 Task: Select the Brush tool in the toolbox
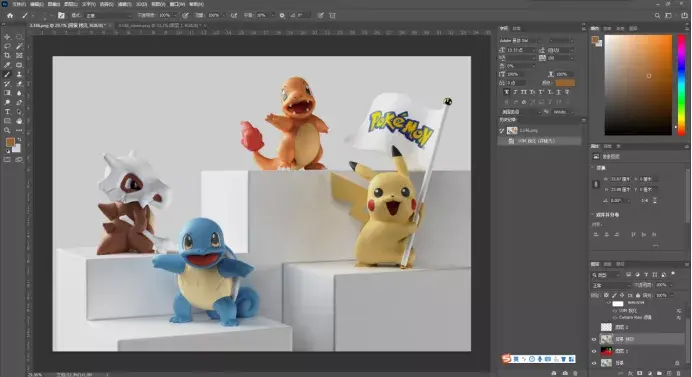pyautogui.click(x=7, y=74)
